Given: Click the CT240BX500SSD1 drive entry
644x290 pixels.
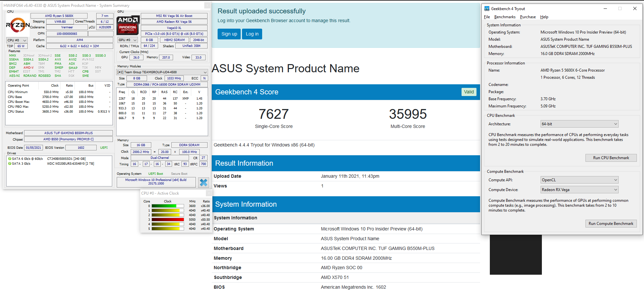Looking at the screenshot, I should click(x=66, y=159).
